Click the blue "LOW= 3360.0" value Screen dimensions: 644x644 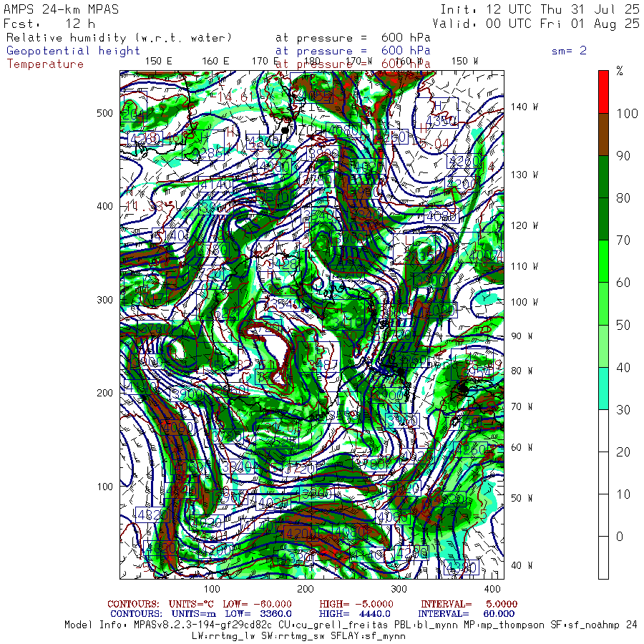tap(258, 614)
